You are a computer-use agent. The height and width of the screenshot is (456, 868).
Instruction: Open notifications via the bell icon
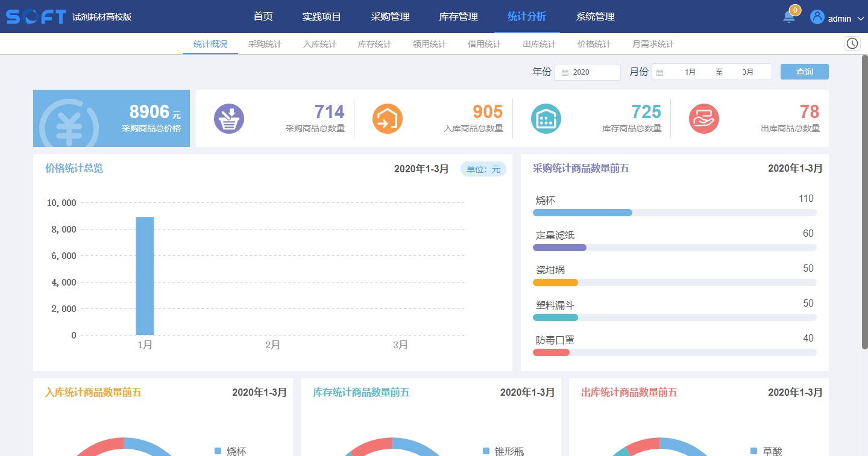[788, 16]
